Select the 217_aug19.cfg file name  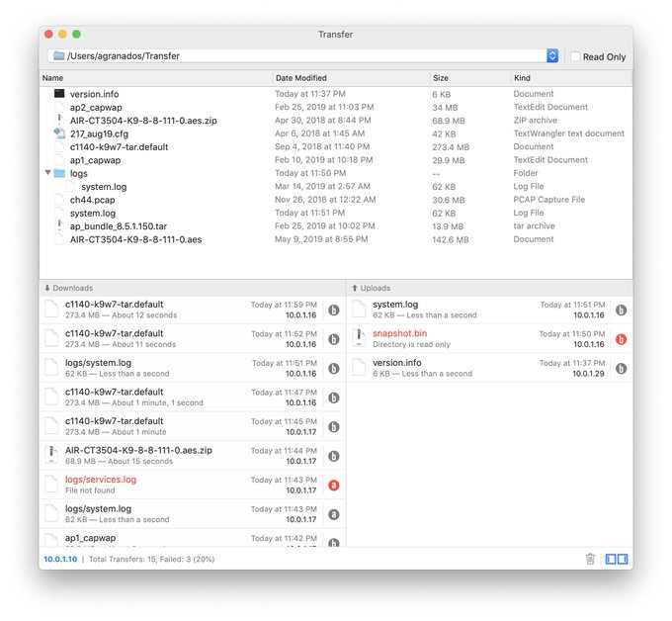click(x=99, y=133)
